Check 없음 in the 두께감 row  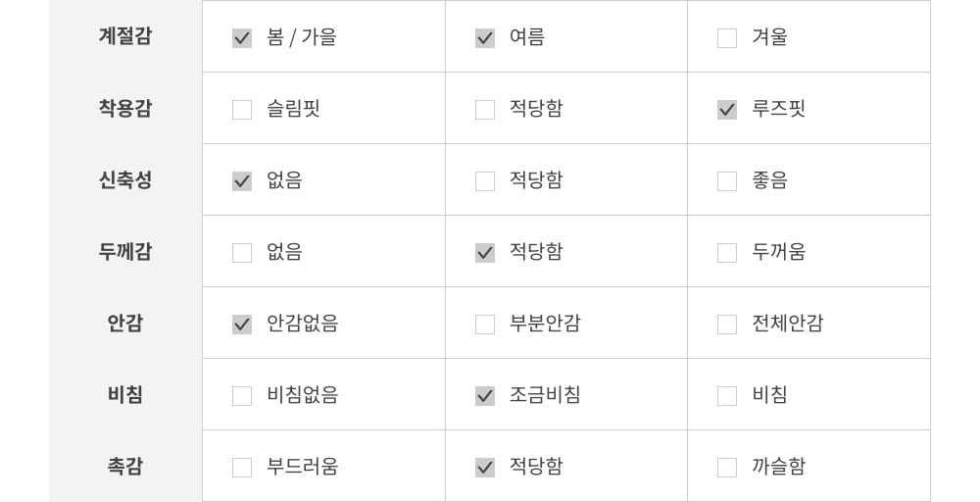(x=242, y=253)
